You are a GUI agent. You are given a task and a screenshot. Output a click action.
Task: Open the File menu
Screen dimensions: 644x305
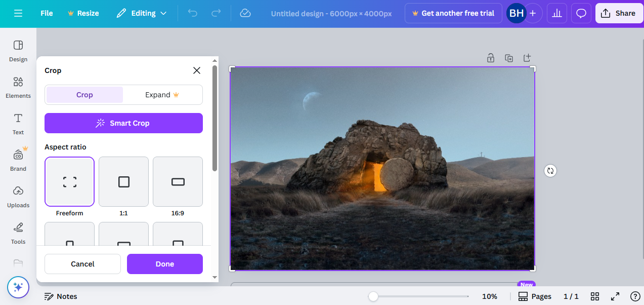(x=46, y=13)
